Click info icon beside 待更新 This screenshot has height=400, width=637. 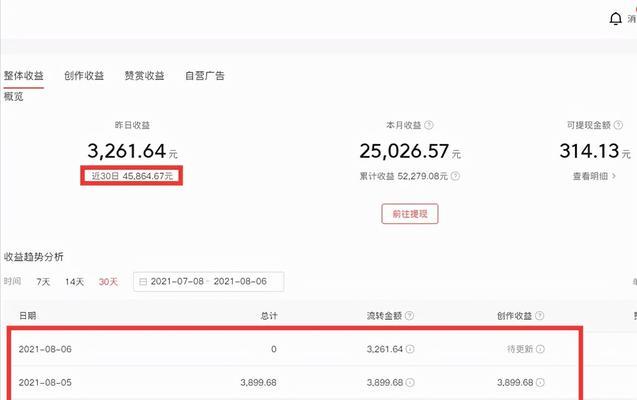click(540, 349)
